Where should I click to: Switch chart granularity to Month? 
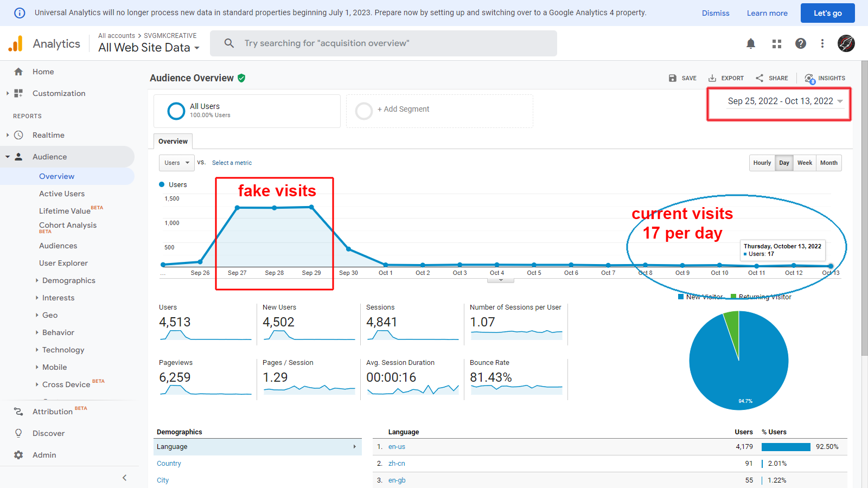click(828, 163)
